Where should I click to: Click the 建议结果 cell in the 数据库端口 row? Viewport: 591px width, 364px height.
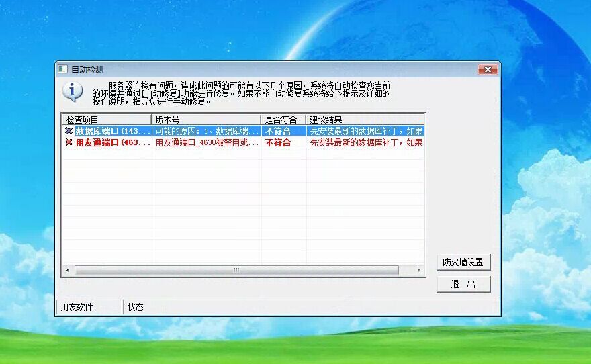click(365, 131)
